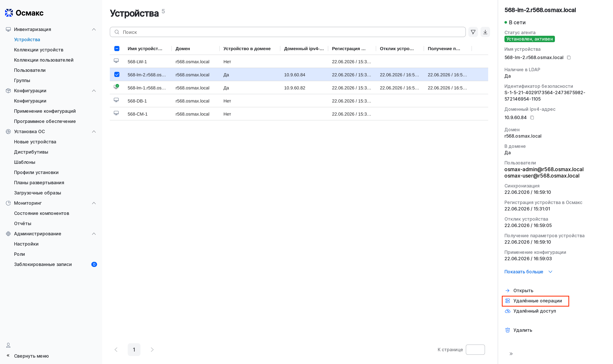Go to the previous page arrow
The width and height of the screenshot is (613, 364).
(x=116, y=349)
